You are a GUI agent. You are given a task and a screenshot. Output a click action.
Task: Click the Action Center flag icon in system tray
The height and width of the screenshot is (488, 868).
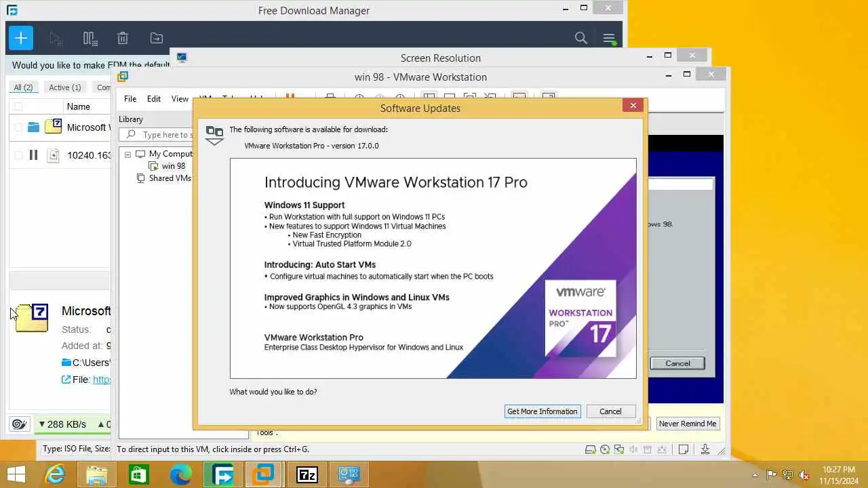(x=772, y=475)
